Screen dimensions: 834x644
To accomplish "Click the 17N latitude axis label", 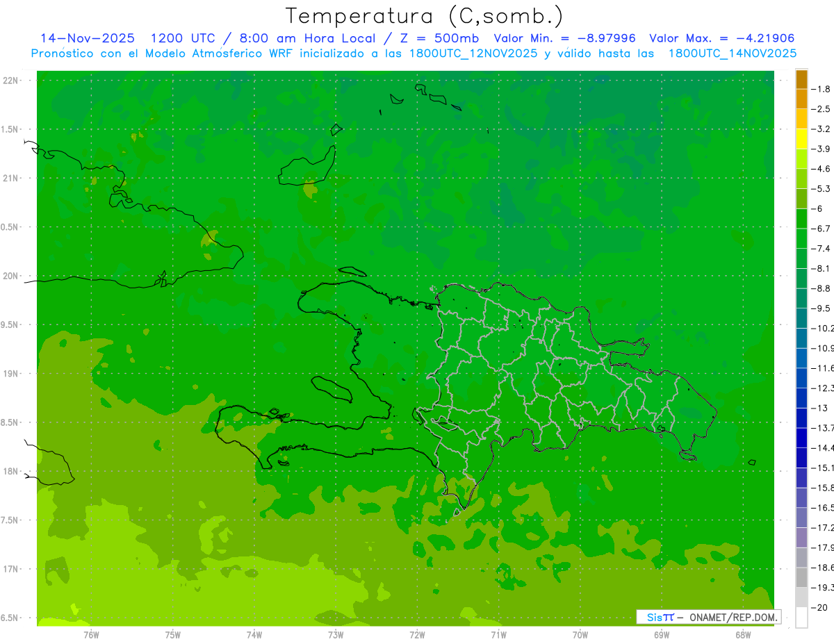I will click(12, 569).
